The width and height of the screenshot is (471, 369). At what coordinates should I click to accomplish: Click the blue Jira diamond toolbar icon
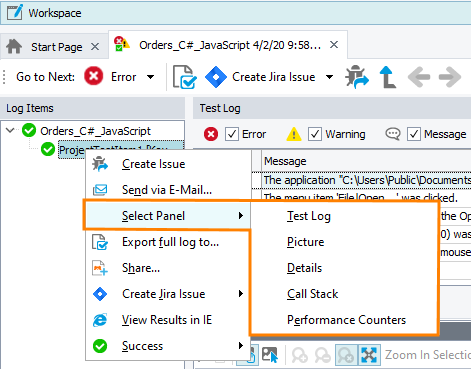pos(216,77)
